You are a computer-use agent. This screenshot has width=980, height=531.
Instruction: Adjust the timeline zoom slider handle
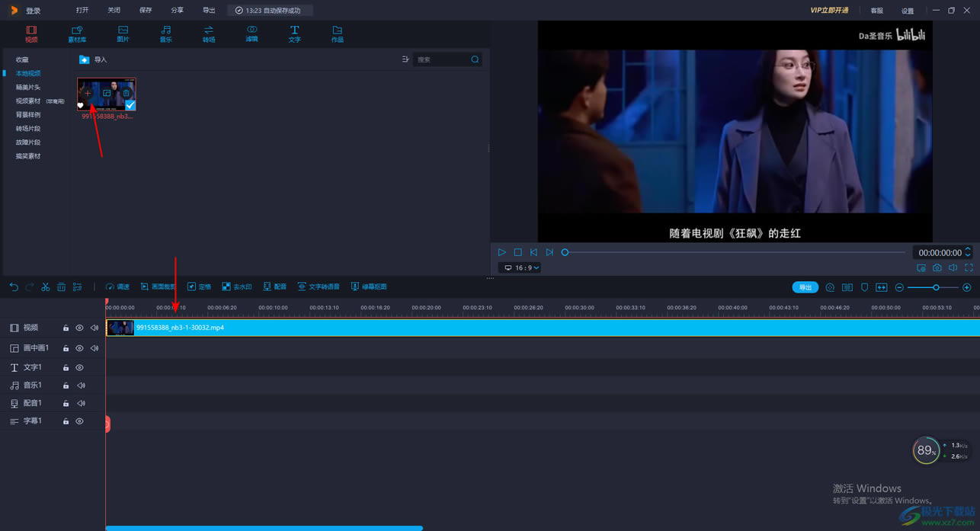[936, 287]
